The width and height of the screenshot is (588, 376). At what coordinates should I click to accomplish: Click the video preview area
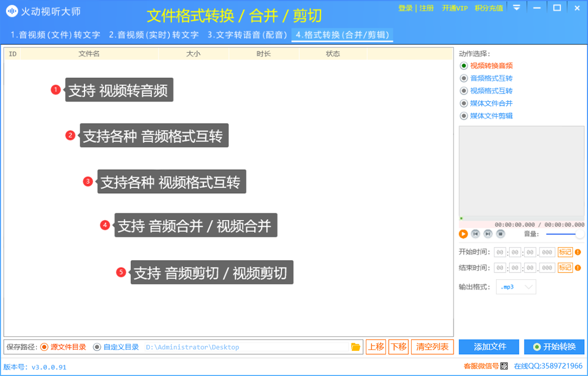(x=522, y=171)
